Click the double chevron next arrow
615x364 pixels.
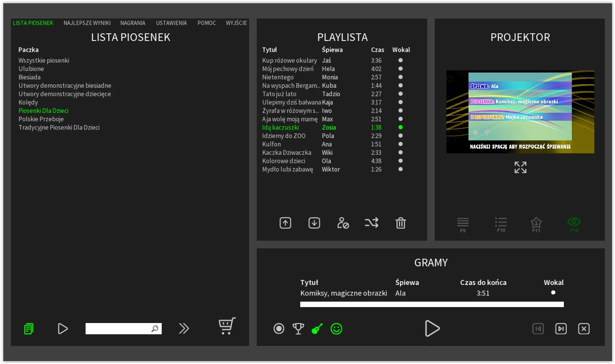[184, 328]
